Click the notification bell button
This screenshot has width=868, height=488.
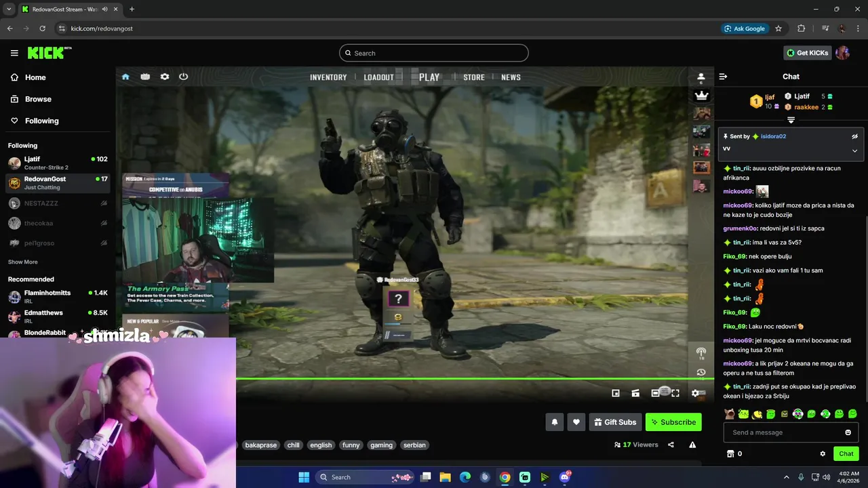pyautogui.click(x=554, y=422)
